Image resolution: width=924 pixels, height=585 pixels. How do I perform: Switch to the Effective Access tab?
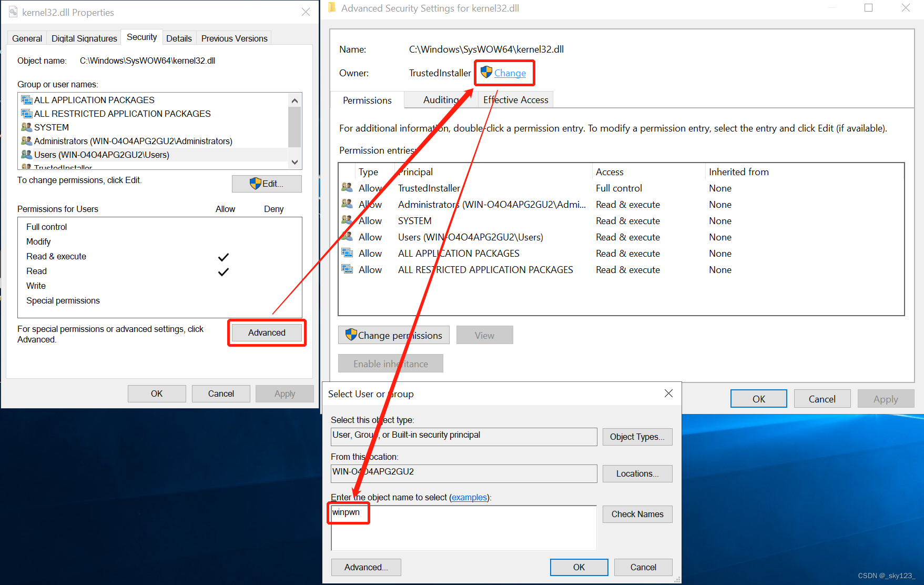coord(515,99)
